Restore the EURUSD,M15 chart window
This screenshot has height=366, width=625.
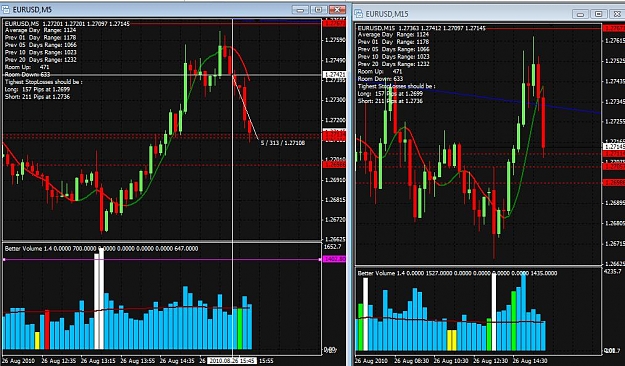599,14
